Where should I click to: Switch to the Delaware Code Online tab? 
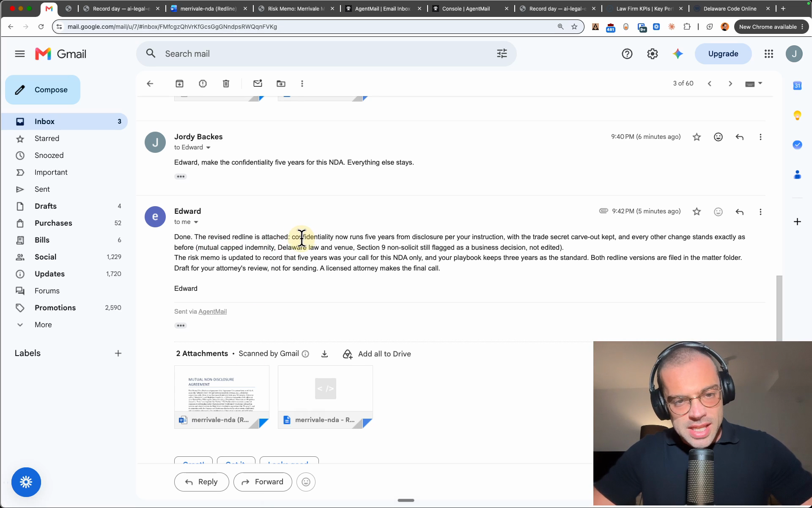point(730,8)
